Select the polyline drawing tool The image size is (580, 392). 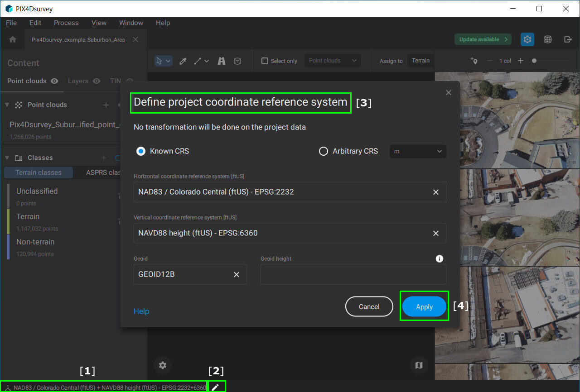click(198, 61)
